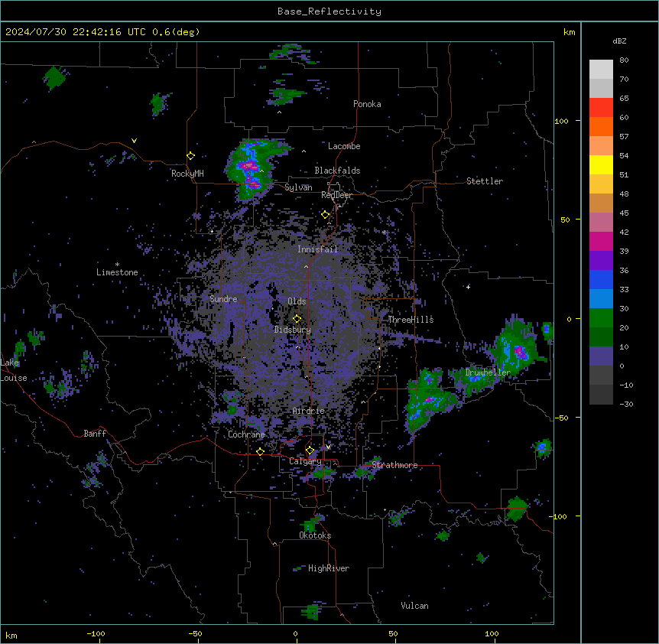
Task: Click the Blackfalds city label
Action: point(337,171)
